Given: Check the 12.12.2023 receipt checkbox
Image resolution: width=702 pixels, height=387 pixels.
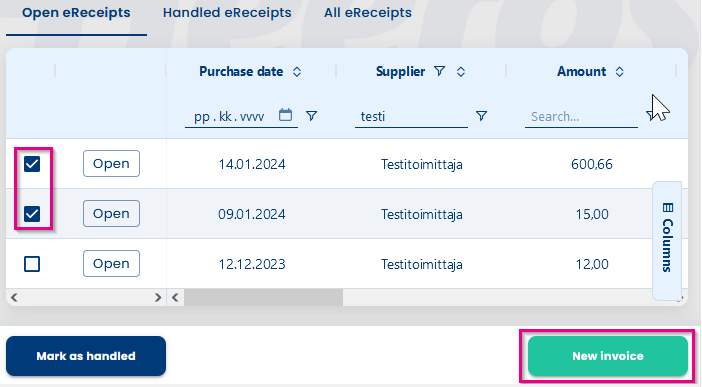Looking at the screenshot, I should tap(32, 264).
